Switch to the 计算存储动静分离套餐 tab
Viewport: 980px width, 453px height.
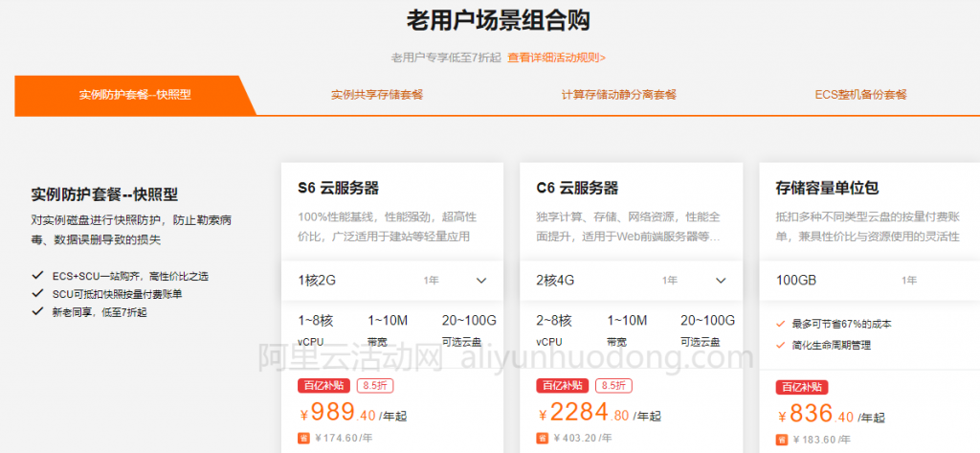click(x=619, y=95)
